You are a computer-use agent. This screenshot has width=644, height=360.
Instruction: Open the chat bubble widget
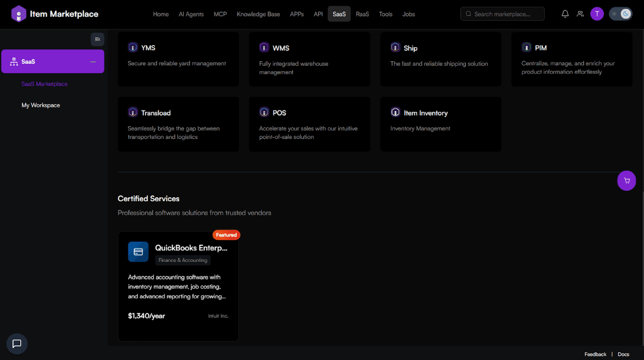pos(17,343)
